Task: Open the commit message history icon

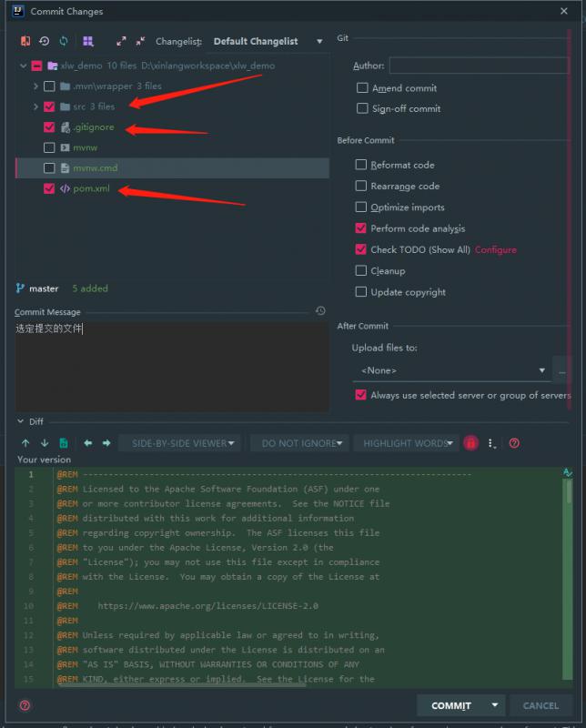Action: [320, 311]
